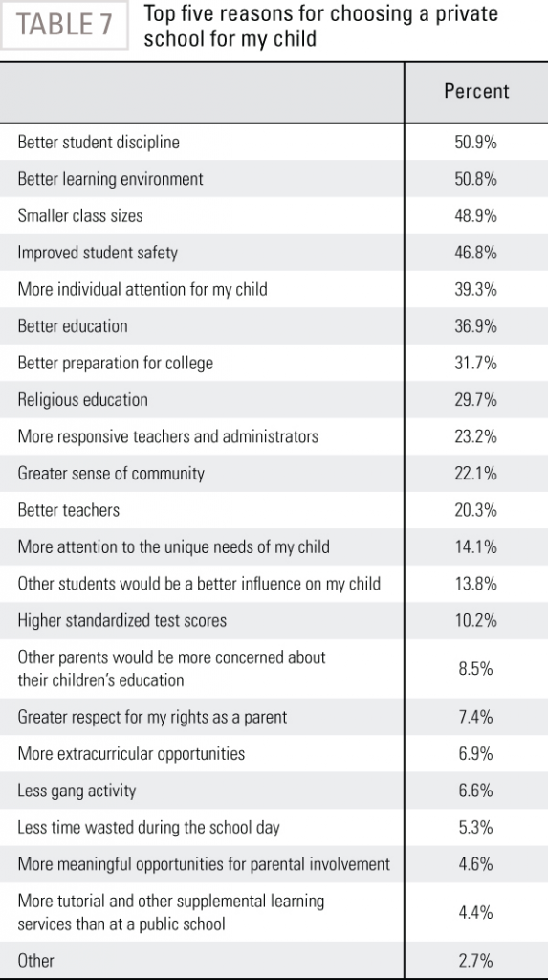The height and width of the screenshot is (980, 548).
Task: Select the table title text
Action: pos(321,26)
